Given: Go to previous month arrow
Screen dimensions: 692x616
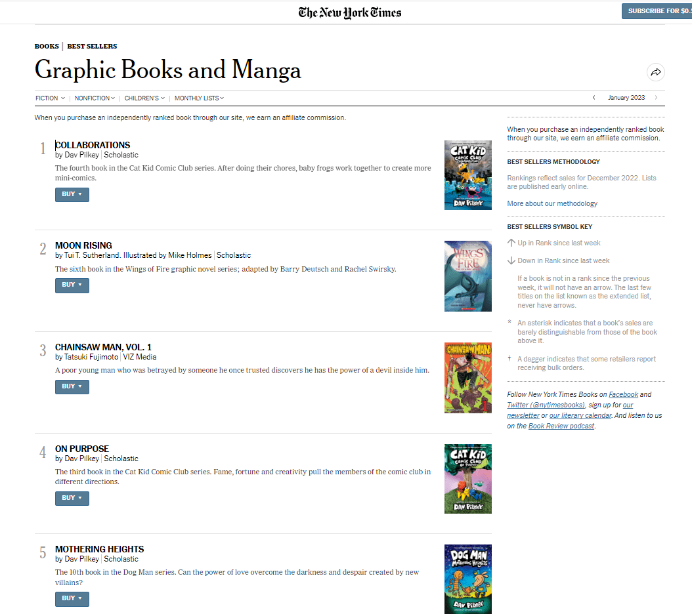Looking at the screenshot, I should pyautogui.click(x=594, y=98).
